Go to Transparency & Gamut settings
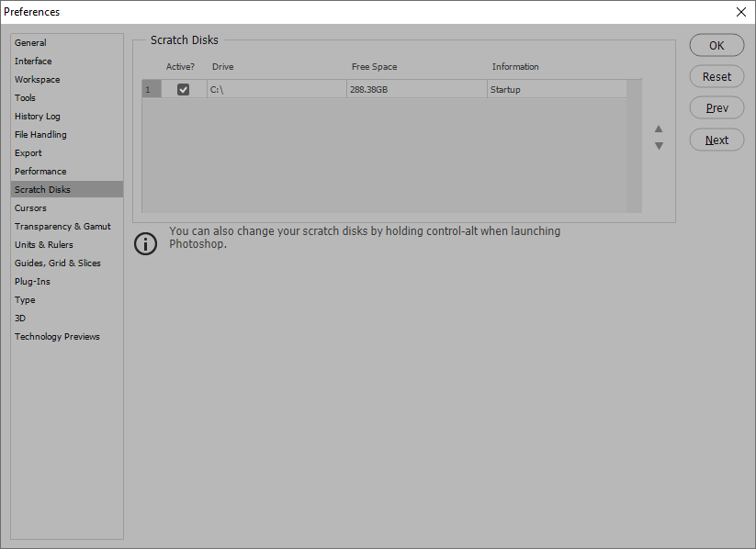Viewport: 756px width, 549px height. pyautogui.click(x=66, y=227)
